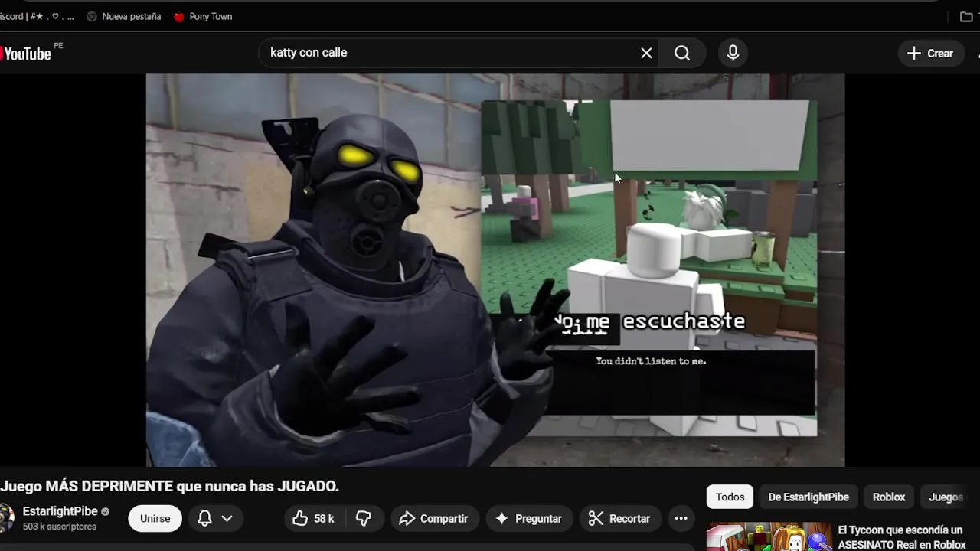This screenshot has height=551, width=980.
Task: Open the Pony Town bookmark
Action: click(203, 16)
